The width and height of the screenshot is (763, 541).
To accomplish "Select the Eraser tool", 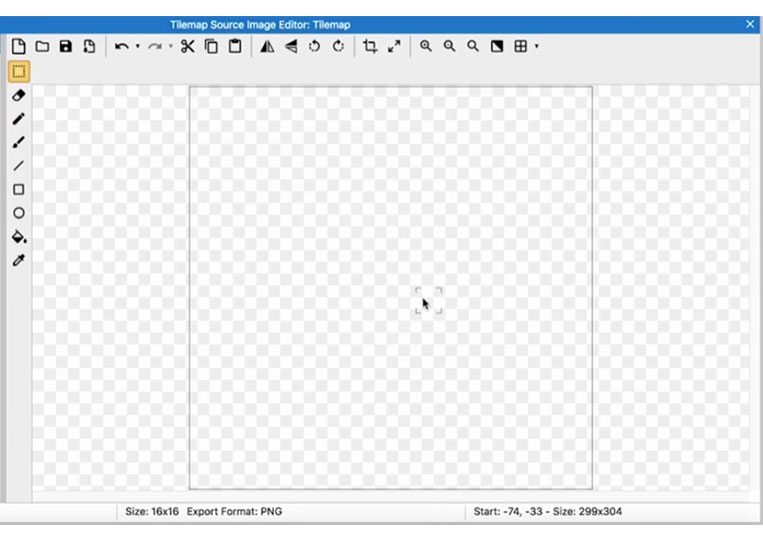I will click(x=18, y=95).
